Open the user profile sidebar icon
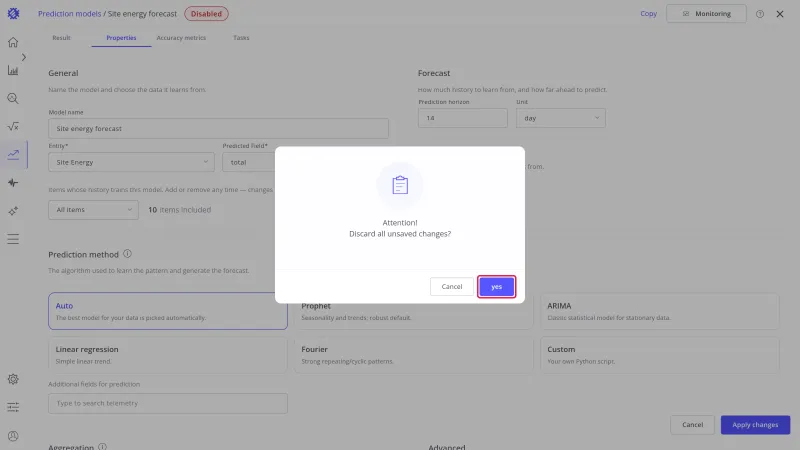The width and height of the screenshot is (800, 450). pos(13,436)
